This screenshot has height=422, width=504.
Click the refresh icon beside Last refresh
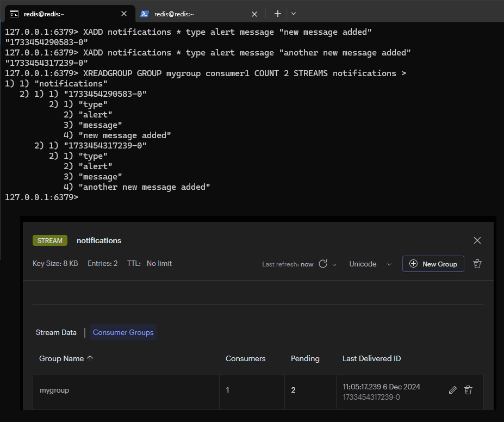323,264
